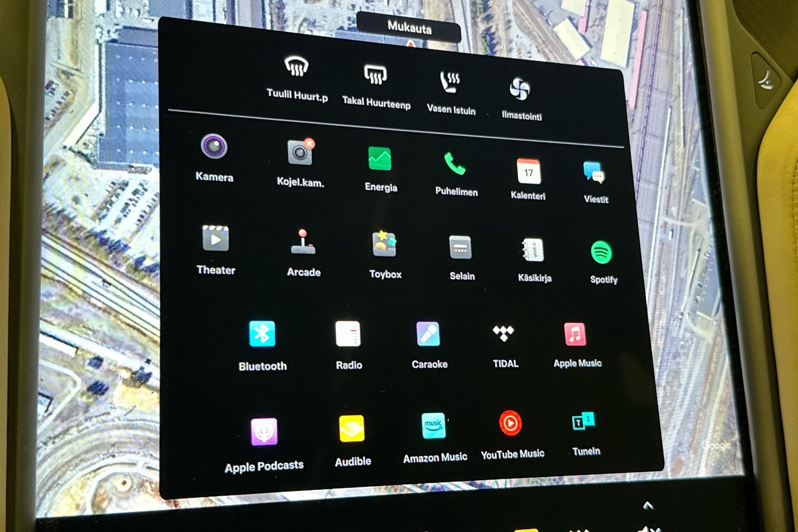This screenshot has height=532, width=798.
Task: Launch the Caraoke app
Action: tap(429, 345)
